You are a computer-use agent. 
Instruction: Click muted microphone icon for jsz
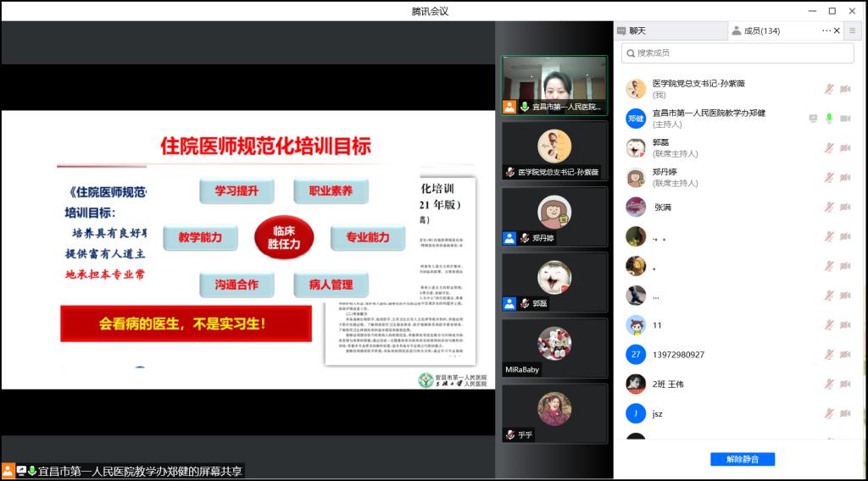coord(829,413)
